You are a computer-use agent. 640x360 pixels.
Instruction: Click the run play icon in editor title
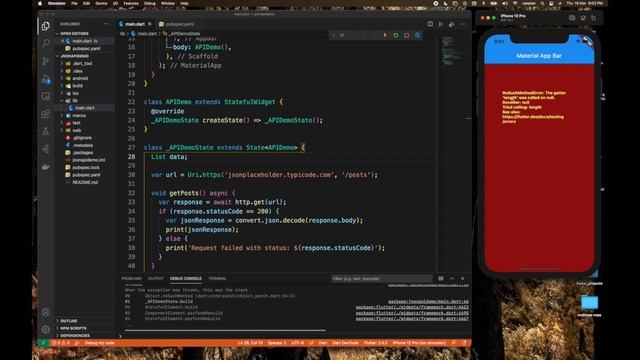tap(441, 24)
